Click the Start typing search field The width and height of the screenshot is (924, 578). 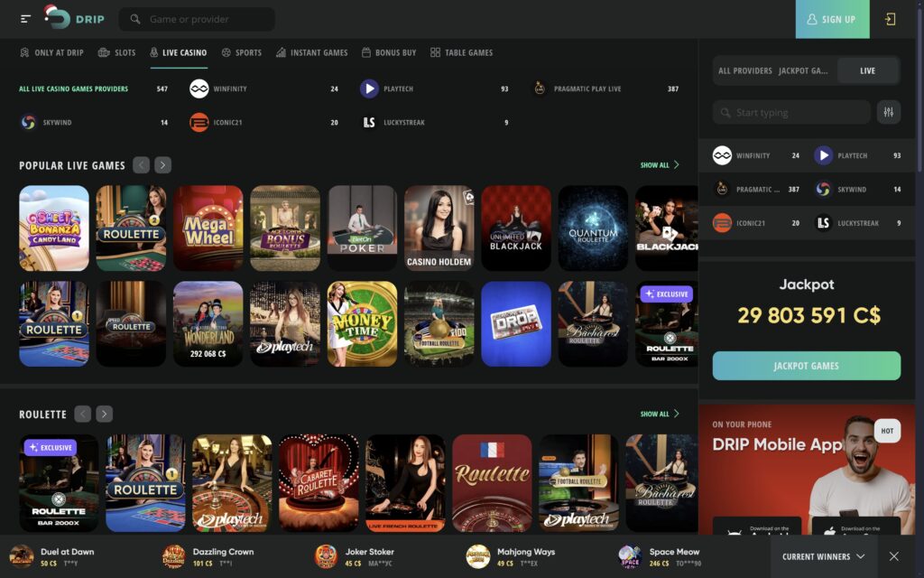[794, 112]
